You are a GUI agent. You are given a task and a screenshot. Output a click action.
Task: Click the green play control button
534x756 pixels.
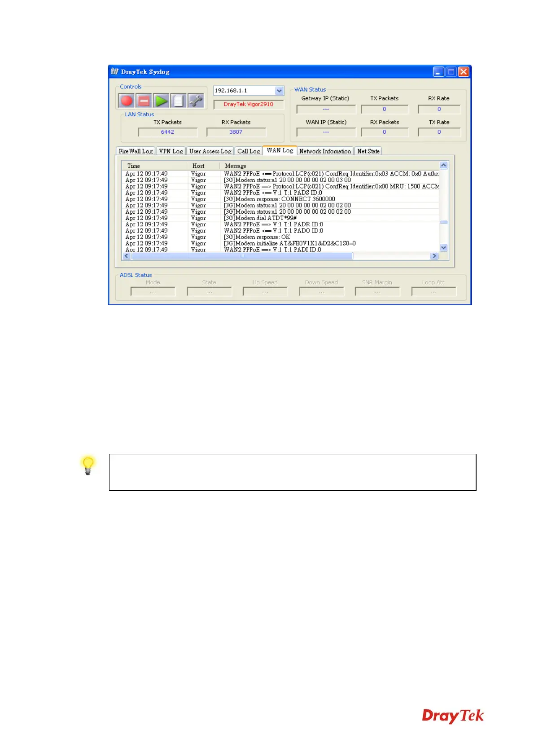pyautogui.click(x=161, y=101)
